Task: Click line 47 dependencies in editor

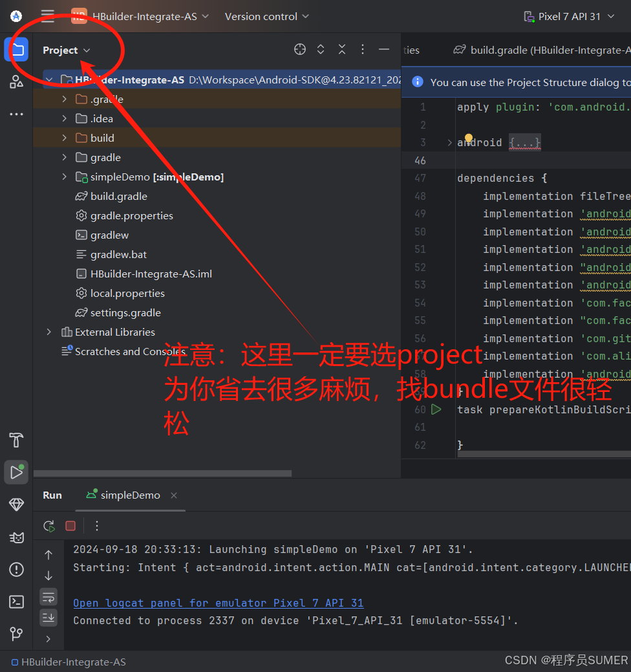Action: (502, 178)
